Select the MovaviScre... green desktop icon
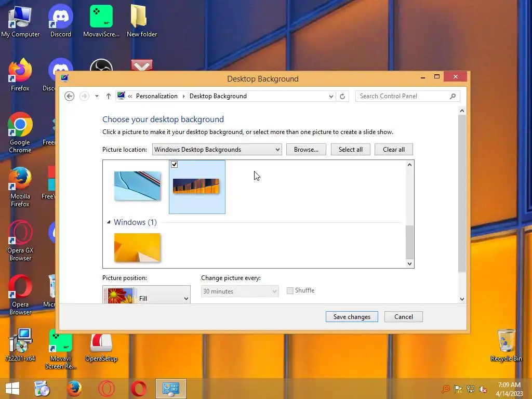This screenshot has width=532, height=399. pyautogui.click(x=101, y=21)
